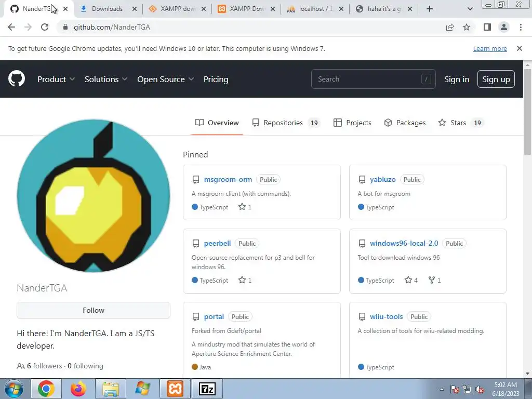Reload the page with refresh icon
Image resolution: width=532 pixels, height=399 pixels.
(x=45, y=27)
